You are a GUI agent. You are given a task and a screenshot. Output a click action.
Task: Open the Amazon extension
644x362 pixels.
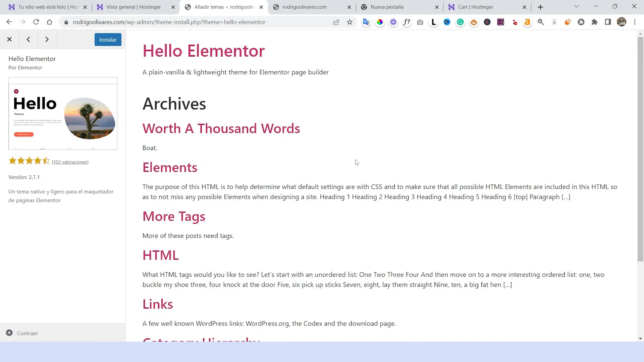[527, 22]
